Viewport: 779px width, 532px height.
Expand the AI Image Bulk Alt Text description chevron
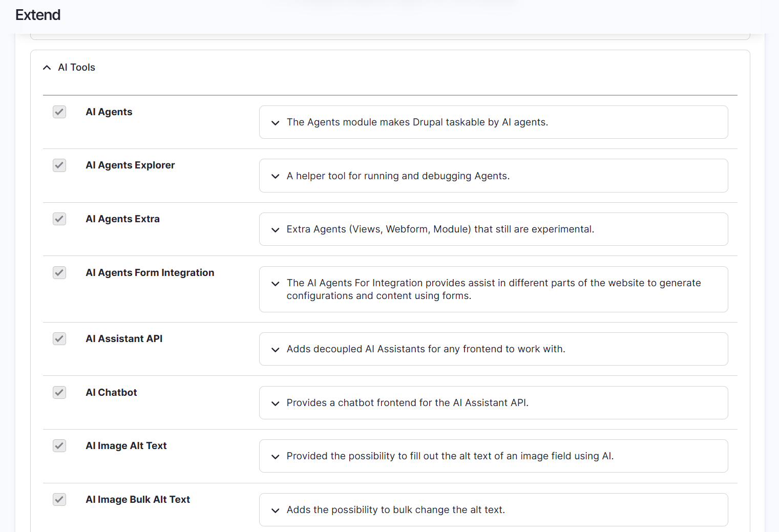pos(276,510)
